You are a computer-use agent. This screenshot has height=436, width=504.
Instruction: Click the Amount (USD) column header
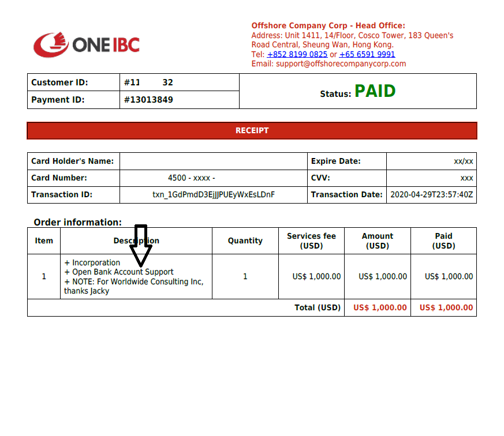[x=378, y=241]
